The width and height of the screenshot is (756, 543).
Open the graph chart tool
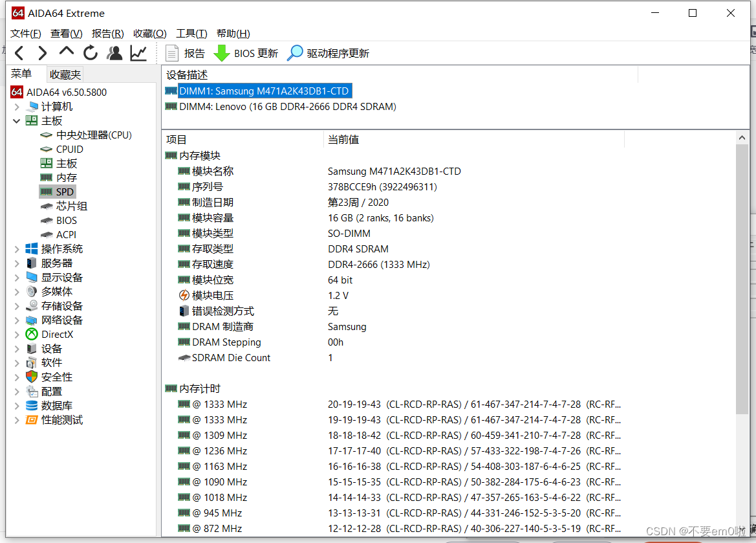pos(138,52)
